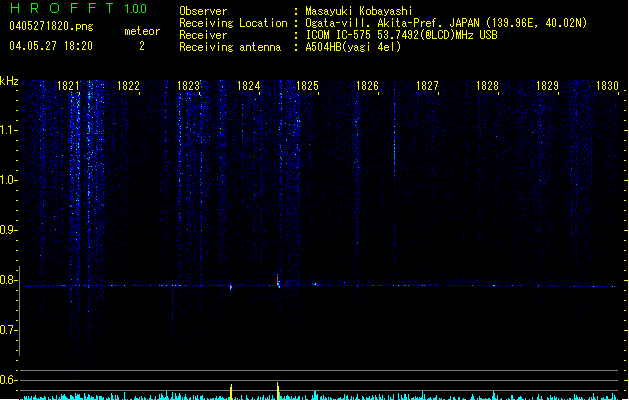Click the 1829 time axis label

[x=547, y=86]
